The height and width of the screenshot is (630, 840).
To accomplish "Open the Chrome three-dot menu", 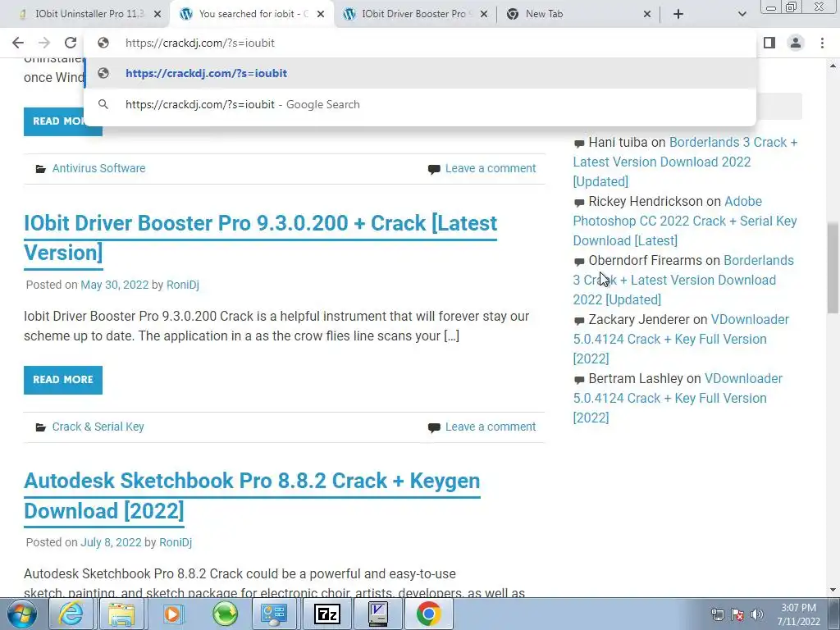I will click(x=822, y=43).
